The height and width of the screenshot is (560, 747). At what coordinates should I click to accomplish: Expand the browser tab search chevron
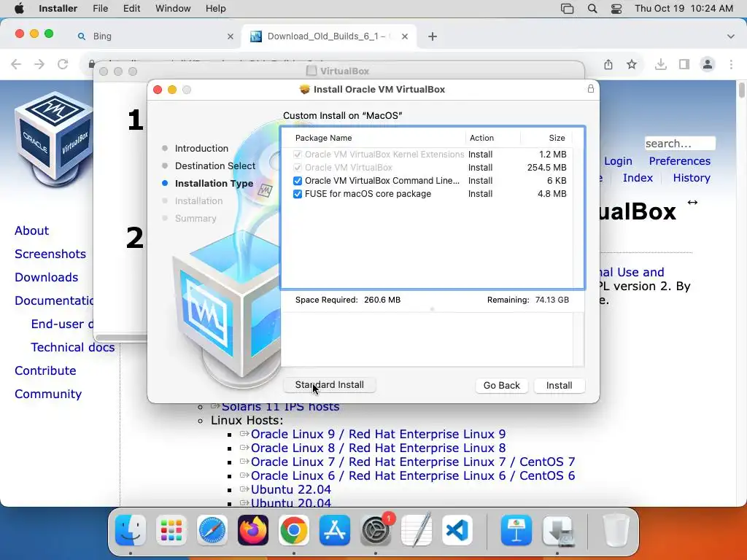coord(730,36)
